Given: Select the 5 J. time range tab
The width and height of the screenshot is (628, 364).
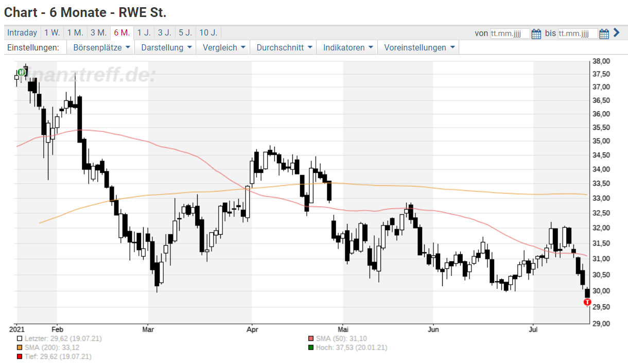Looking at the screenshot, I should pos(185,32).
